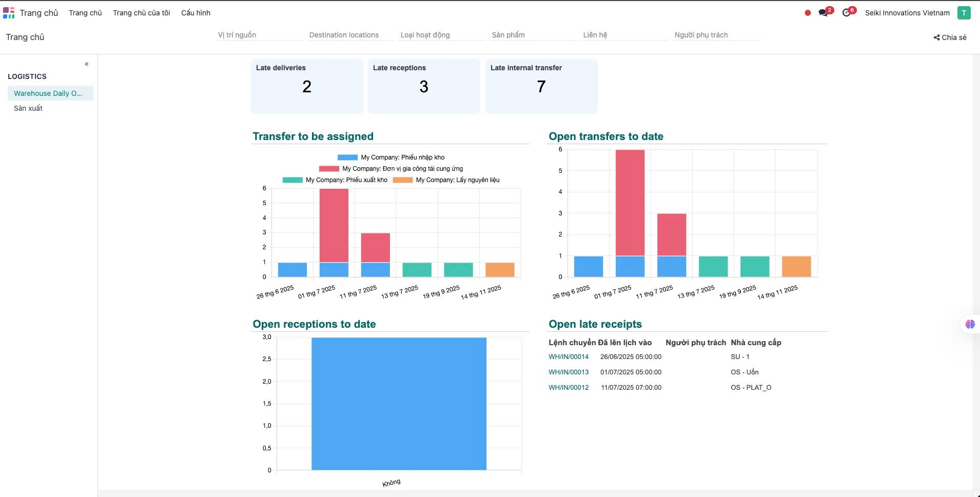Screen dimensions: 980x497
Task: Open the activities clock icon
Action: 847,13
